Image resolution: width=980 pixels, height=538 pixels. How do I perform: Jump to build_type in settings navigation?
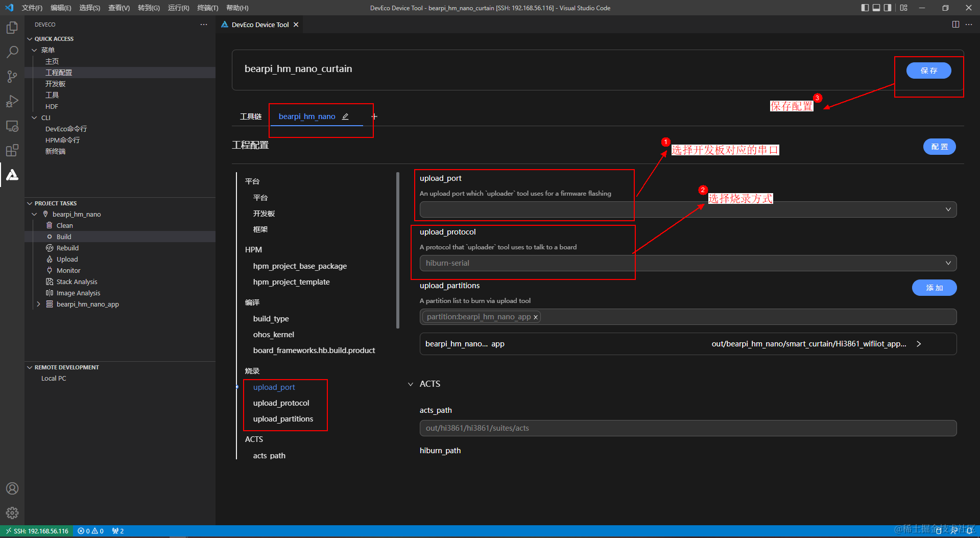(x=271, y=319)
